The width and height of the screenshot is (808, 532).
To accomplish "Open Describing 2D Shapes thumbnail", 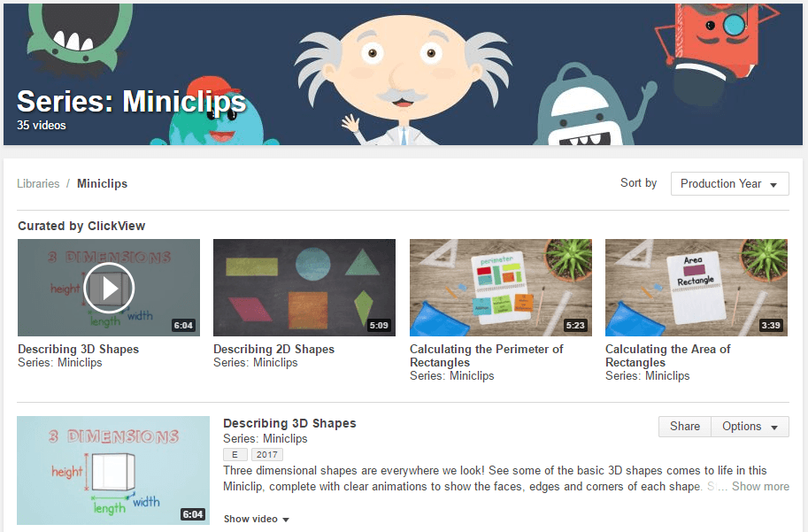I will click(304, 288).
